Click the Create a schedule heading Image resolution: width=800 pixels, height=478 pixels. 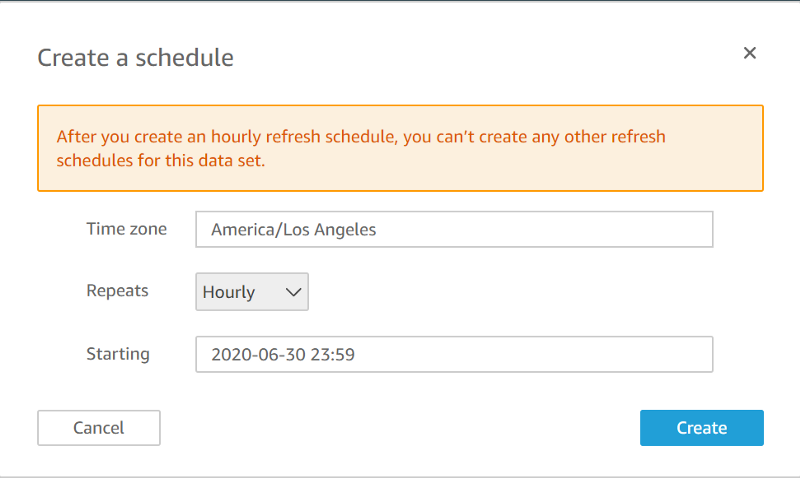pyautogui.click(x=135, y=58)
